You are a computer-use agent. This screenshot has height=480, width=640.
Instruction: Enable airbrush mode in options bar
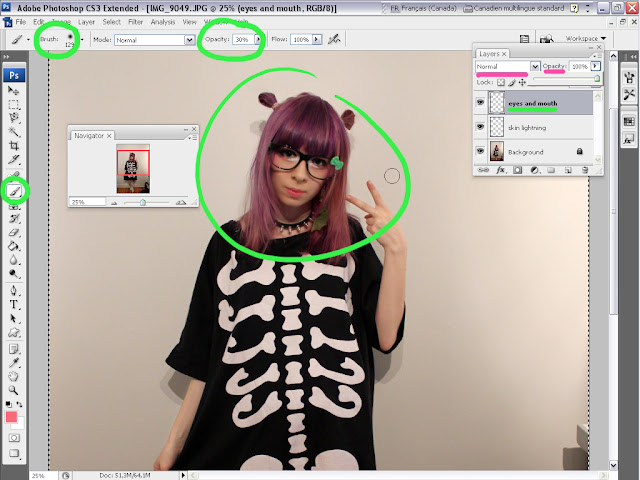tap(334, 39)
